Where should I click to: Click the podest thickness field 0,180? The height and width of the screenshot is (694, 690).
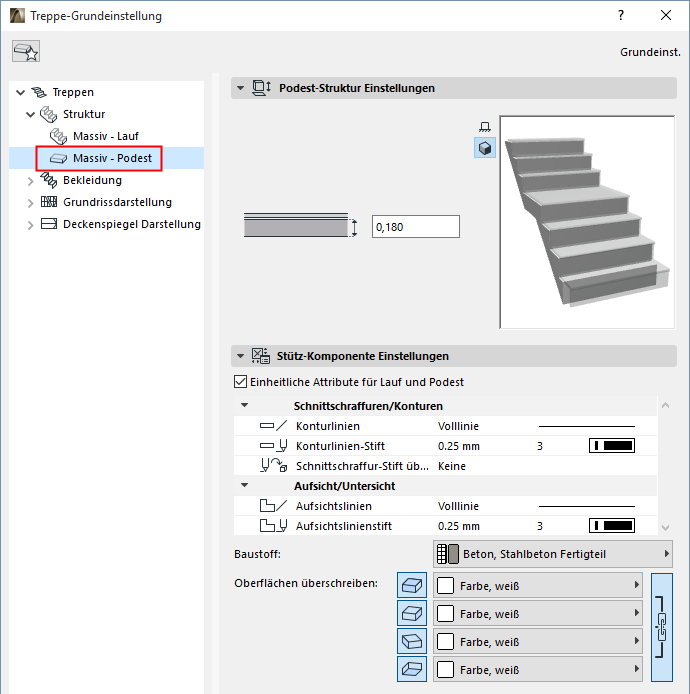416,227
